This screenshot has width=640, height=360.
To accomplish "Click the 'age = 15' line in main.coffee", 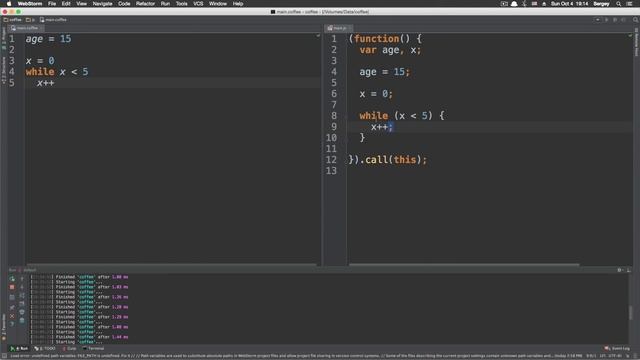I will (48, 39).
